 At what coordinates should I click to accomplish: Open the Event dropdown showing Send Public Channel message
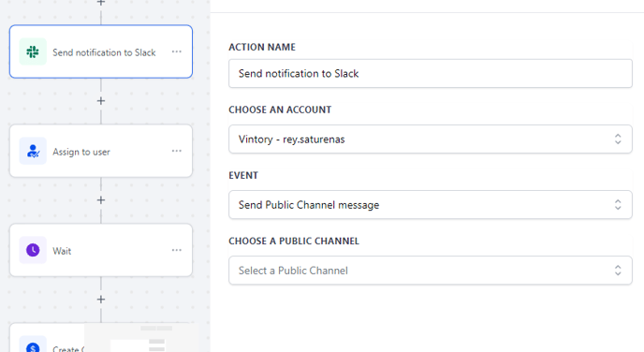[x=431, y=204]
